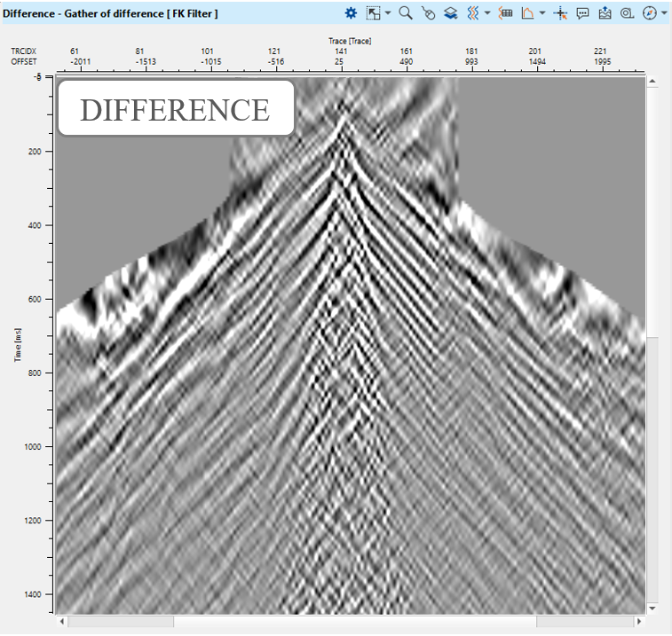Open the gear settings icon
This screenshot has height=636, width=672.
[x=351, y=13]
